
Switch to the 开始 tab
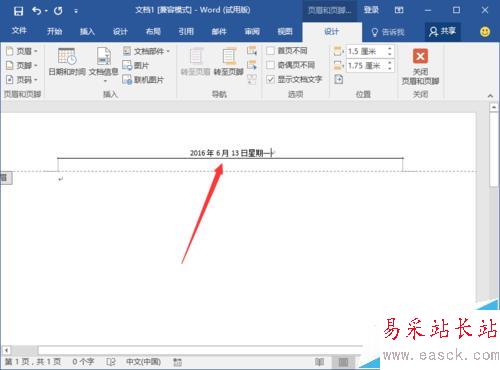[55, 32]
